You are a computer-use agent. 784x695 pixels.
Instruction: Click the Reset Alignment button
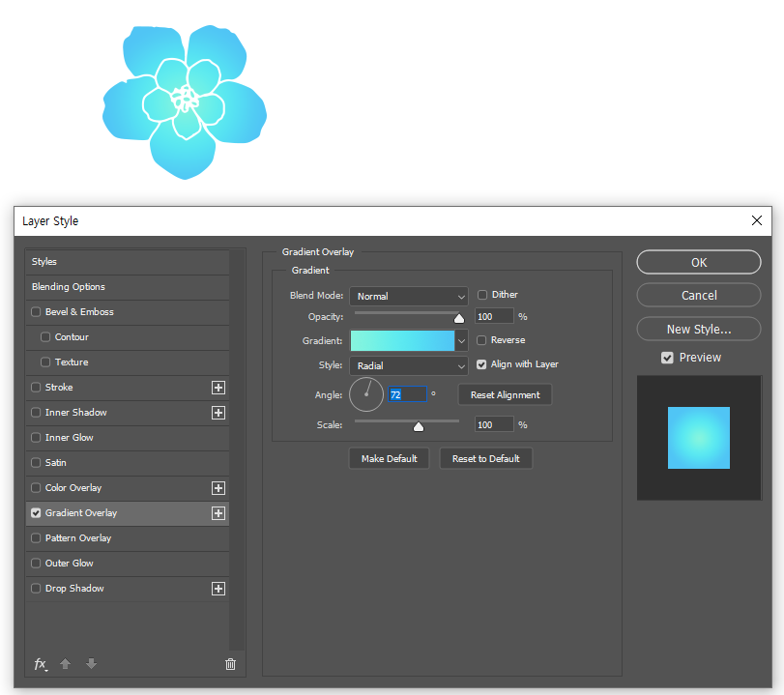click(x=505, y=394)
